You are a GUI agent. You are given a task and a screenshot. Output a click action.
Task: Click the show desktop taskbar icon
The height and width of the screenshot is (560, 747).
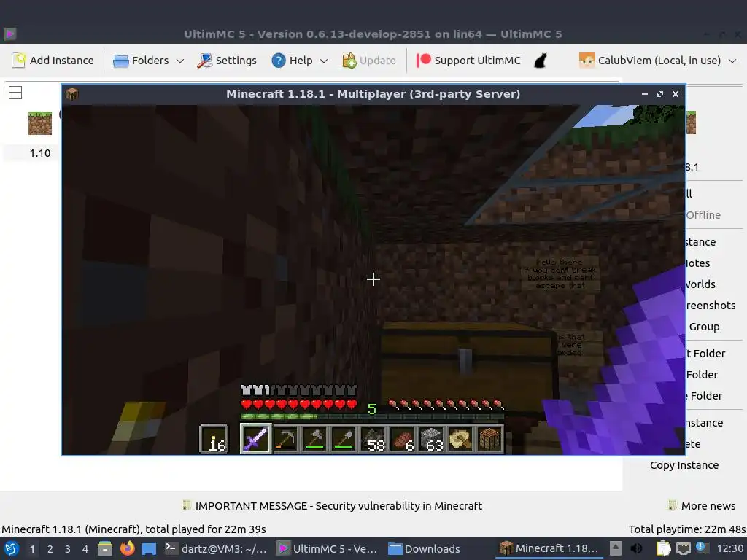[x=149, y=548]
